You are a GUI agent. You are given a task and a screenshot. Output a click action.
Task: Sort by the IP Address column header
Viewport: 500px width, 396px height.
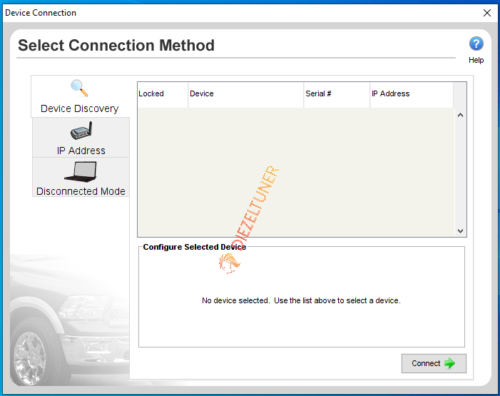click(x=412, y=94)
